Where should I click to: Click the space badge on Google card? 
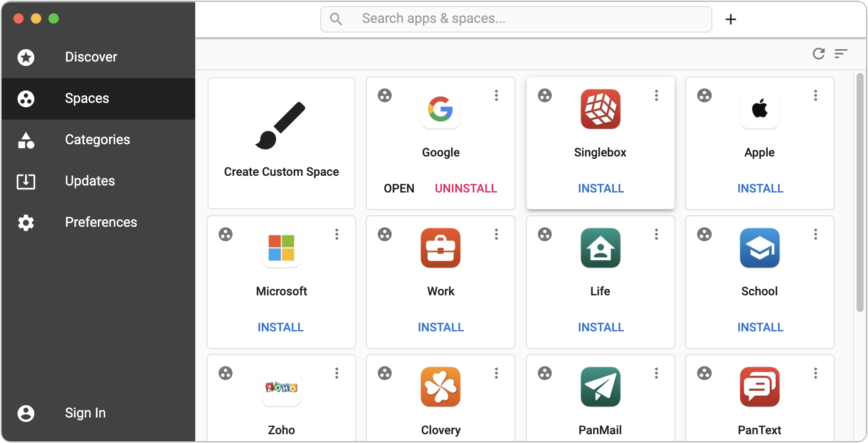tap(385, 95)
